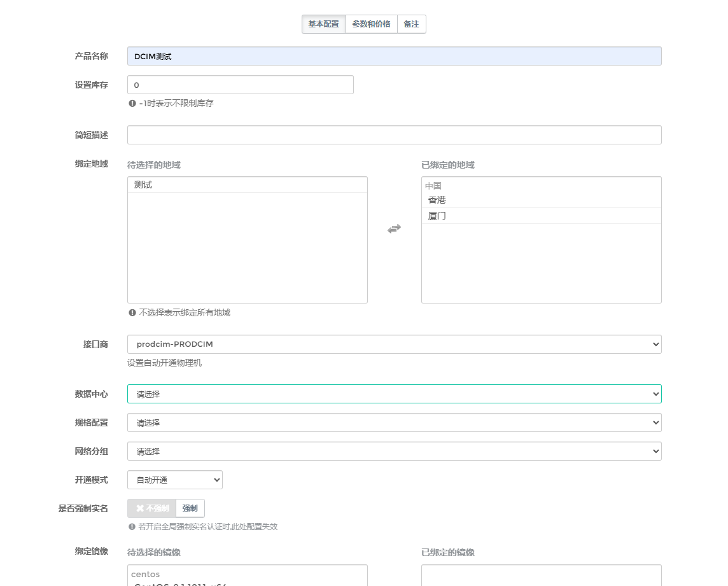This screenshot has width=728, height=586.
Task: Click the 简短描述 description input field
Action: coord(394,135)
